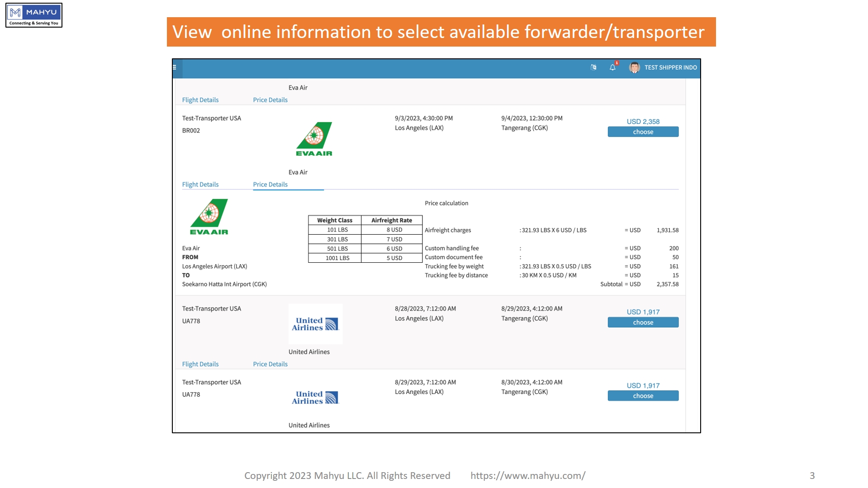Select the 501 LBS weight class cell

pos(335,249)
